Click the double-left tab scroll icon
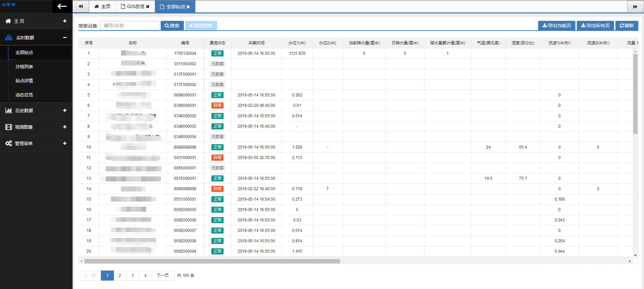 (x=81, y=6)
